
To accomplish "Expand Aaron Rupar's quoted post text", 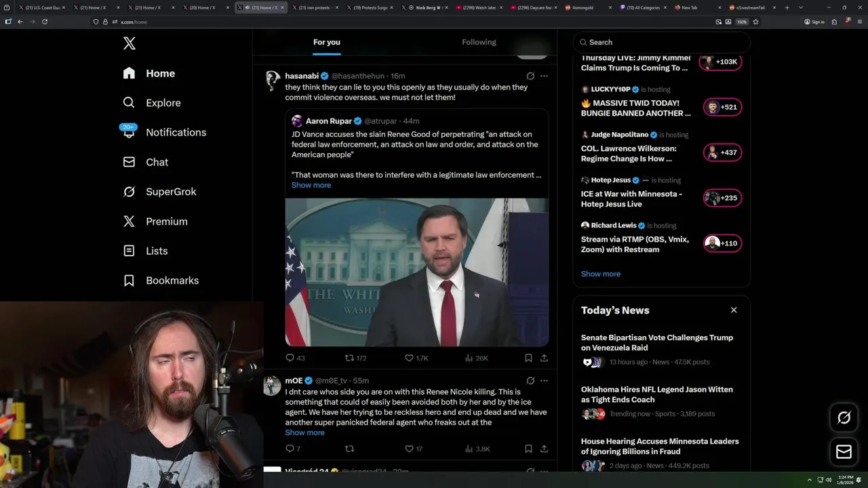I will (x=311, y=185).
